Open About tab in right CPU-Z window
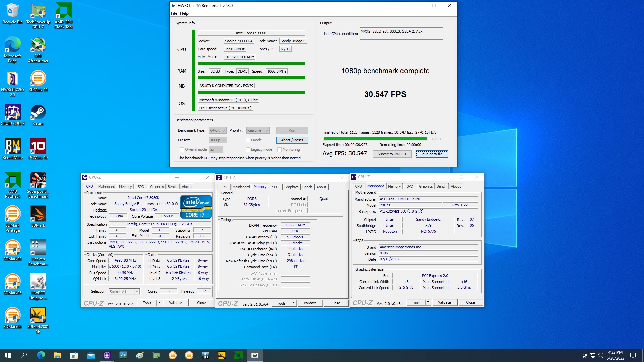This screenshot has width=644, height=362. (x=455, y=186)
